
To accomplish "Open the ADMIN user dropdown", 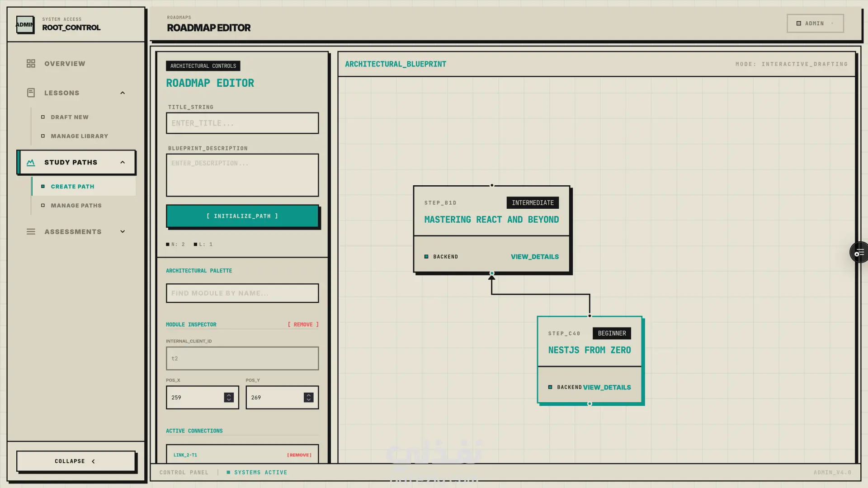I will 815,23.
